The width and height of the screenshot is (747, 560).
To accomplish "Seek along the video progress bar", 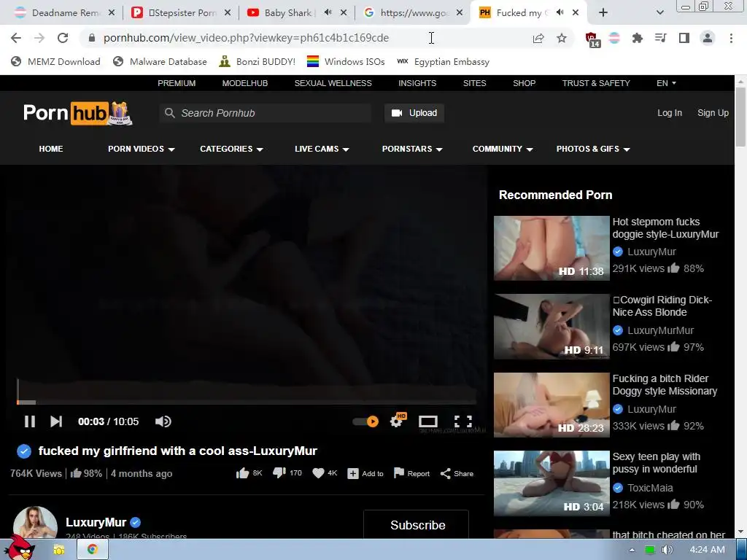I will coord(247,402).
